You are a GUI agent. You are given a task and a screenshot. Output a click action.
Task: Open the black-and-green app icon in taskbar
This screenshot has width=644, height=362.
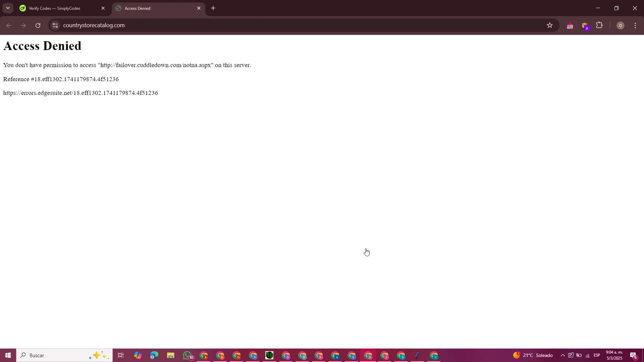[x=269, y=355]
